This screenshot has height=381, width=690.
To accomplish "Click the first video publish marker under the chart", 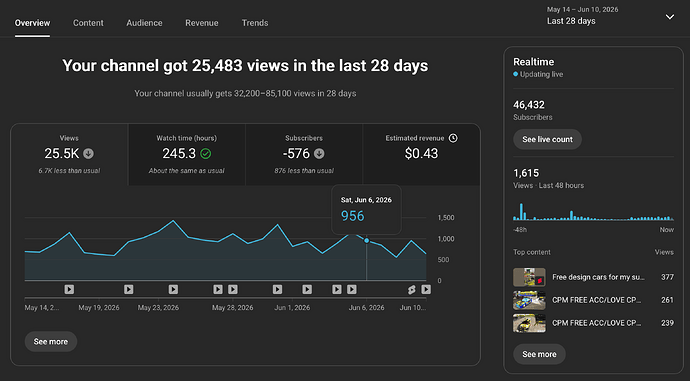I will [69, 289].
